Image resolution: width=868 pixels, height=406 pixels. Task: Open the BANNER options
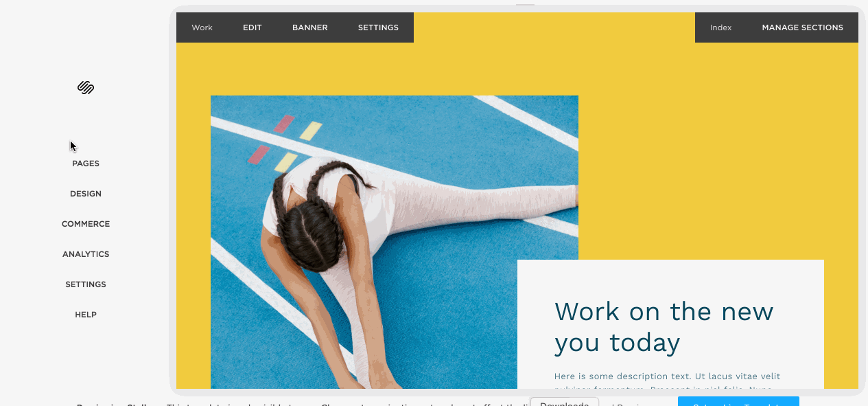[x=310, y=27]
